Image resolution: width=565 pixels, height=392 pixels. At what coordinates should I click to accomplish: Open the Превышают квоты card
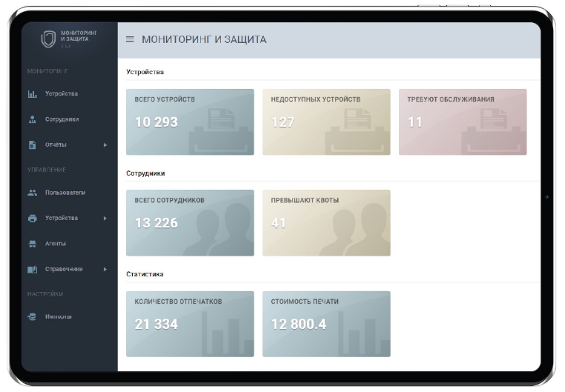click(x=326, y=223)
